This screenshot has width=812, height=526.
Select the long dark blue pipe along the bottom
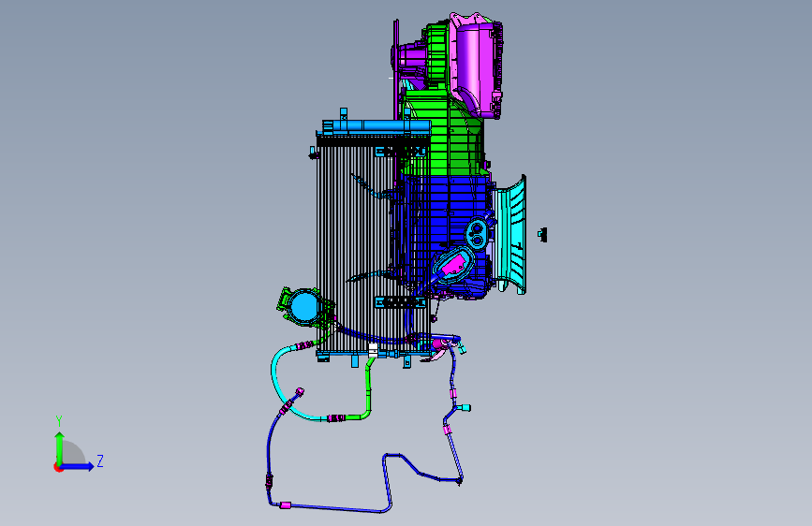(336, 508)
